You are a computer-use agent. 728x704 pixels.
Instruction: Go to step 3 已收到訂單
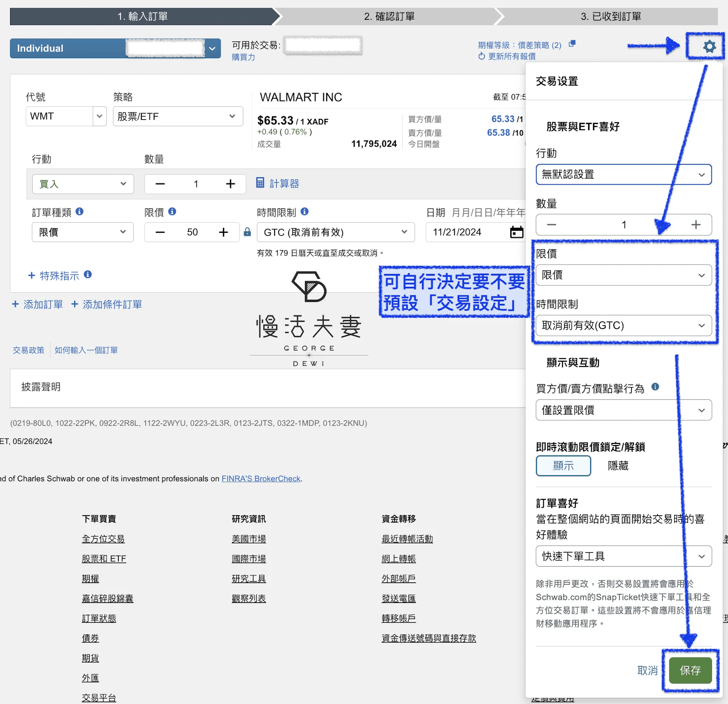[610, 17]
